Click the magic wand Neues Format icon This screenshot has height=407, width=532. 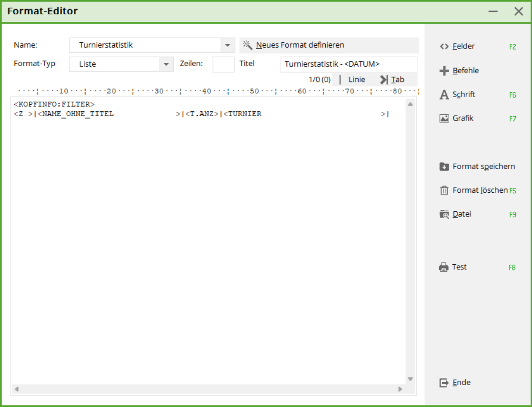(x=247, y=45)
